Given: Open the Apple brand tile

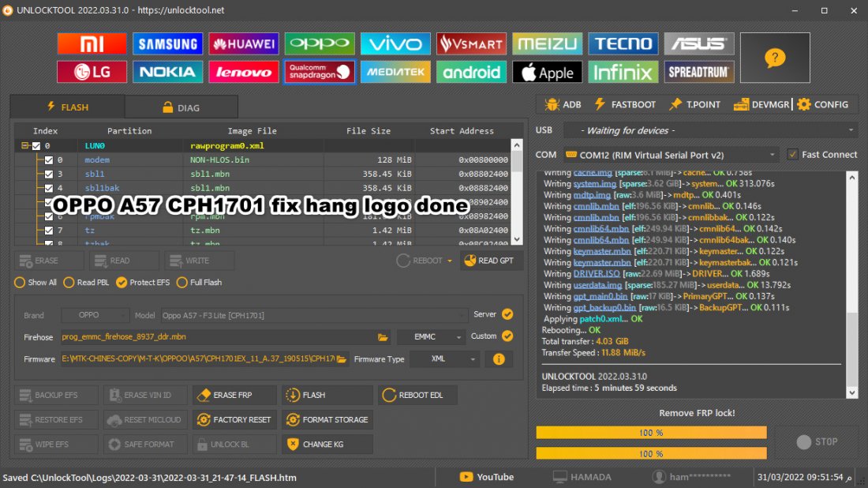Looking at the screenshot, I should tap(547, 72).
